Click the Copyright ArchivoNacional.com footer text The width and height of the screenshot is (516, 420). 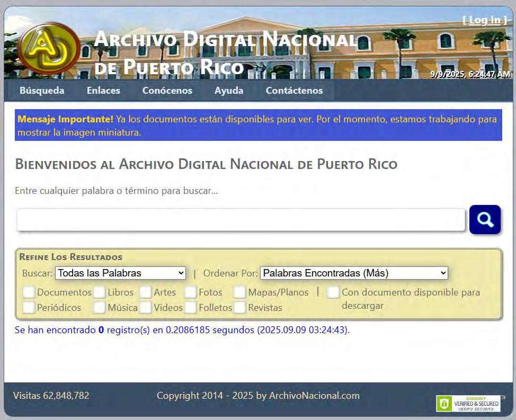pyautogui.click(x=258, y=395)
